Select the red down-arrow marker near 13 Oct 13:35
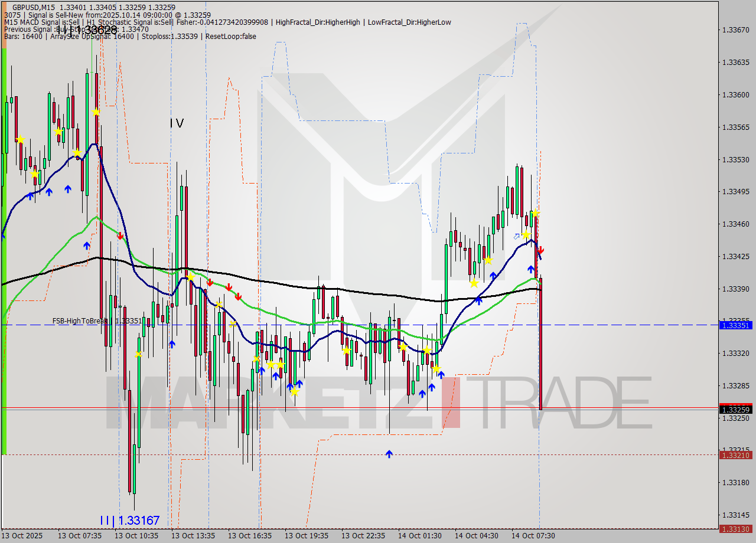Screen dimensions: 756x543 coord(210,282)
